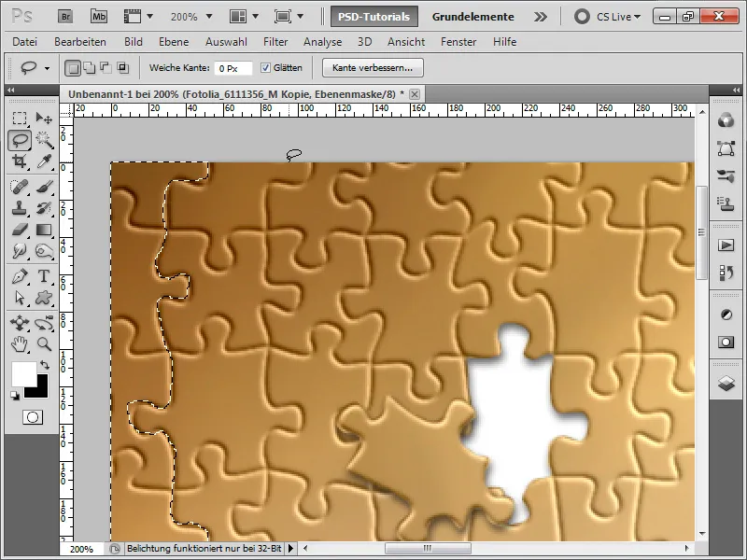Select the Lasso tool in toolbox
The height and width of the screenshot is (560, 747).
[x=20, y=140]
